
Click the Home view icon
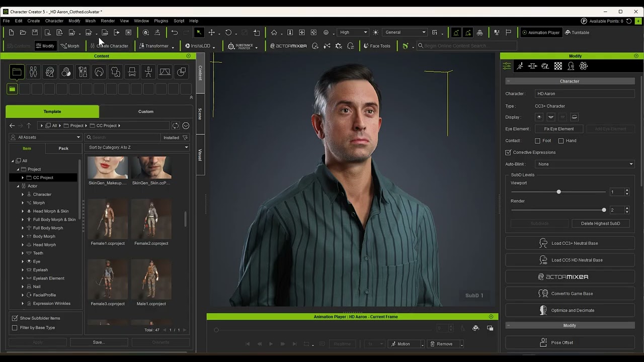[x=274, y=33]
